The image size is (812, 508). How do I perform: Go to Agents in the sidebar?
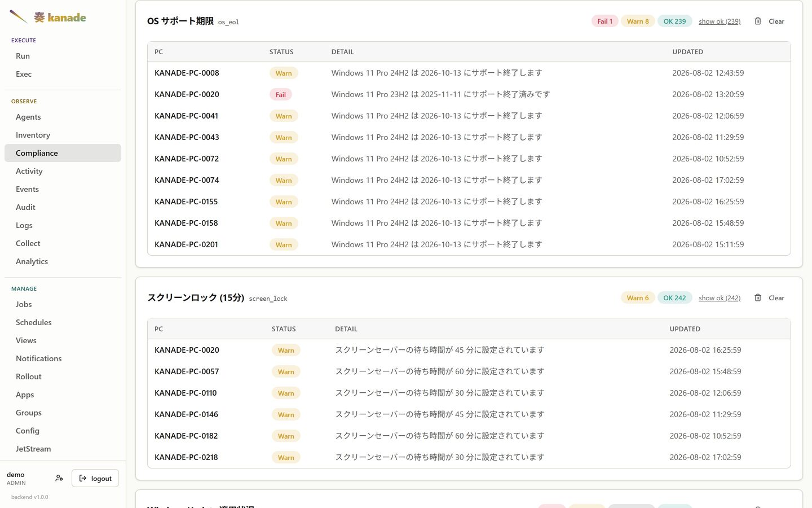(x=63, y=117)
